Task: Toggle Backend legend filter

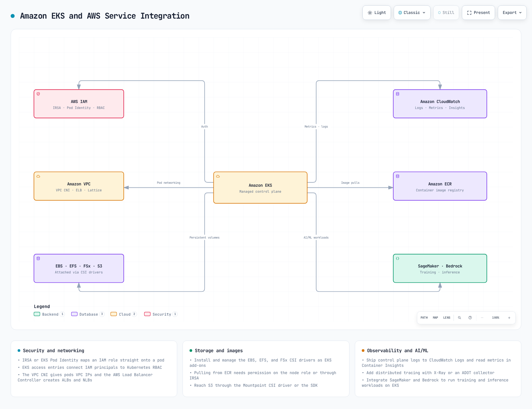Action: 49,314
